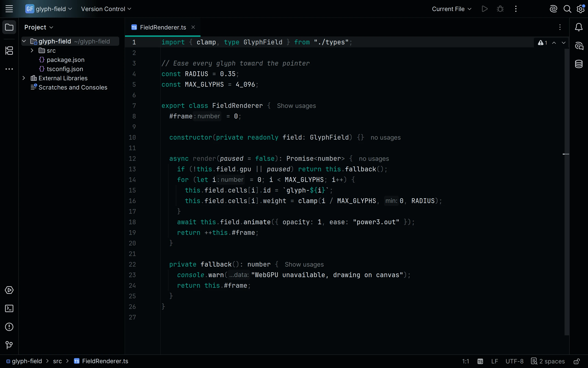Image resolution: width=588 pixels, height=368 pixels.
Task: Open the Terminal tool window
Action: (x=9, y=308)
